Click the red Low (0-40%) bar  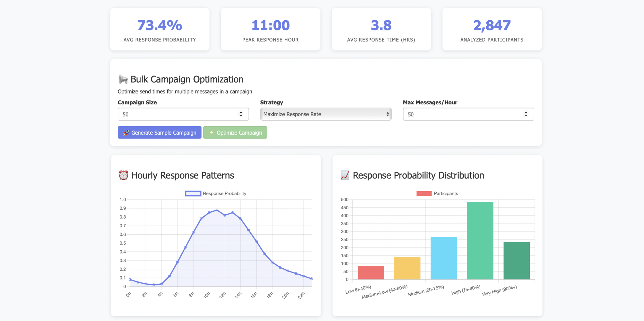tap(371, 273)
